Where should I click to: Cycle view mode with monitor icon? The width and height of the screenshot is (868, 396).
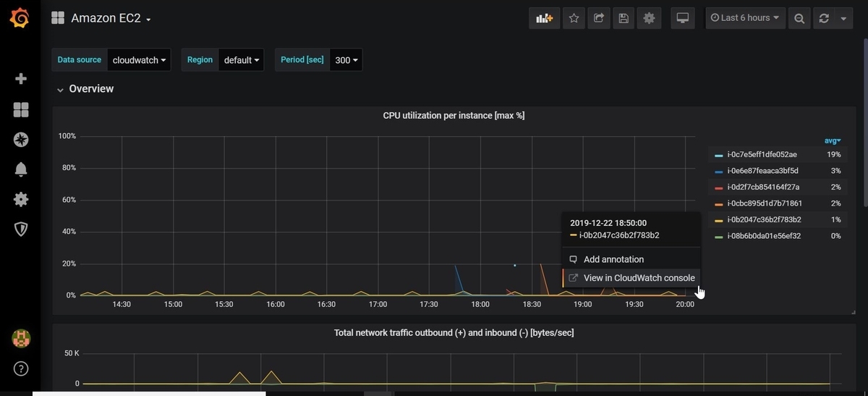(x=681, y=19)
